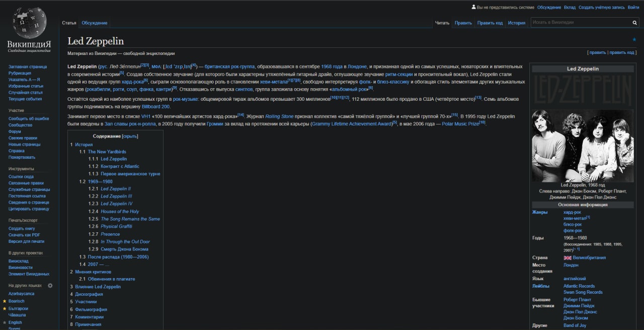
Task: Click Пожертвовать sidebar link
Action: (x=22, y=157)
